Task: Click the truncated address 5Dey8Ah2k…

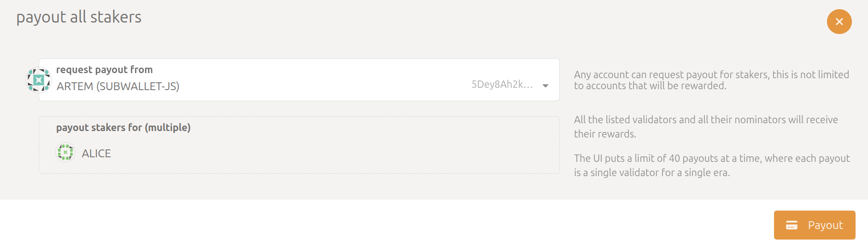Action: point(502,85)
